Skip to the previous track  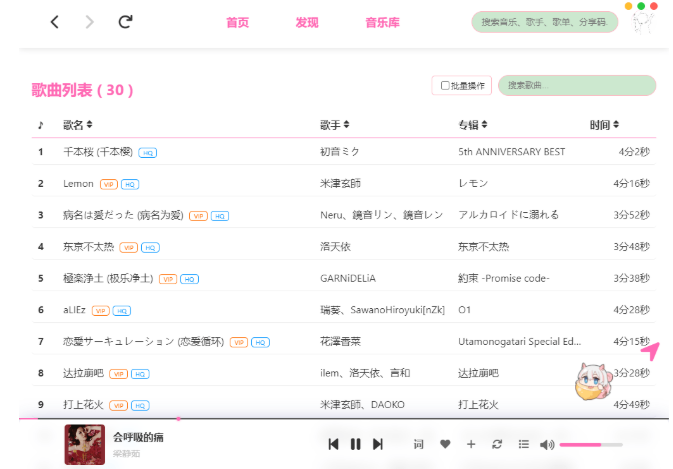[333, 444]
